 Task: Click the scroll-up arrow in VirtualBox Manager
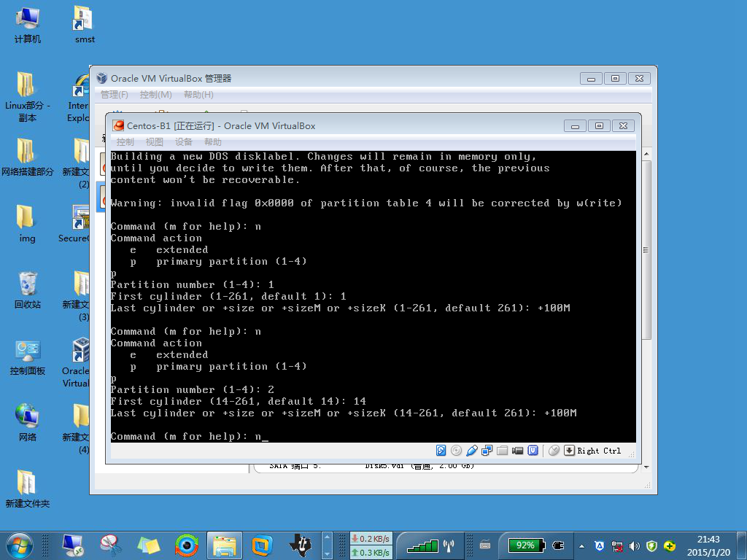tap(646, 155)
